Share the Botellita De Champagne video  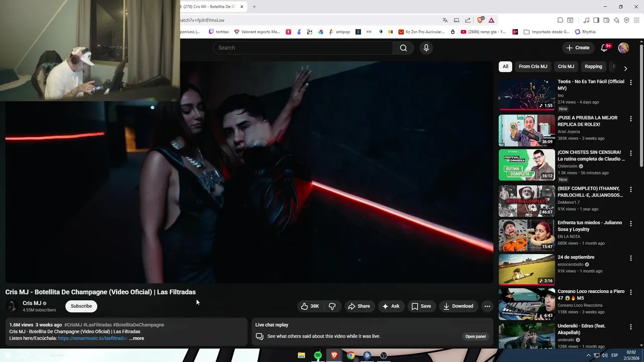359,306
